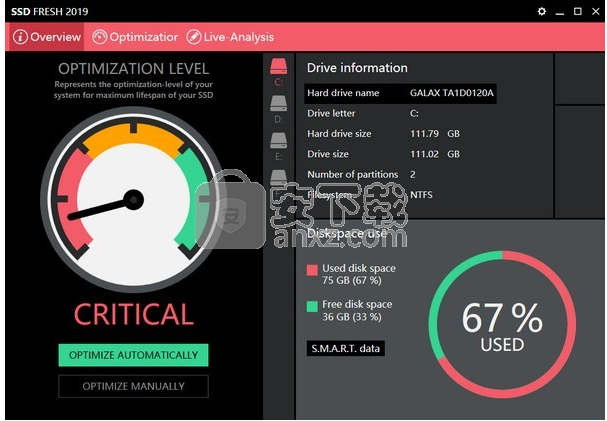Click OPTIMIZE AUTOMATICALLY button

tap(134, 355)
